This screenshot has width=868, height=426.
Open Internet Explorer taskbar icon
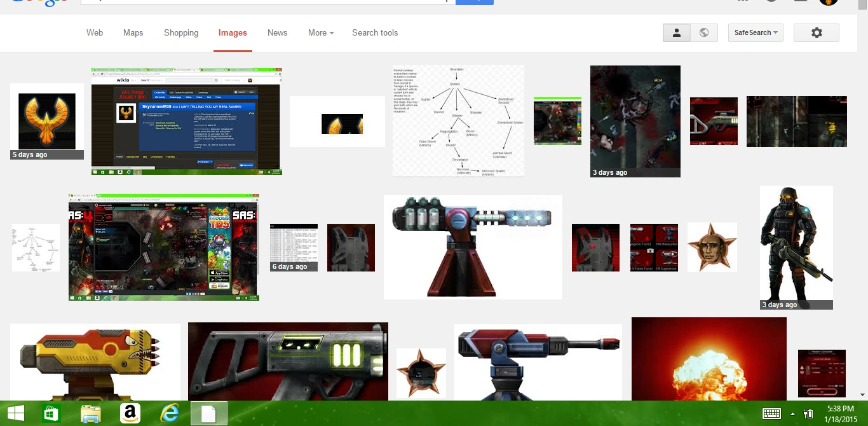pos(170,415)
